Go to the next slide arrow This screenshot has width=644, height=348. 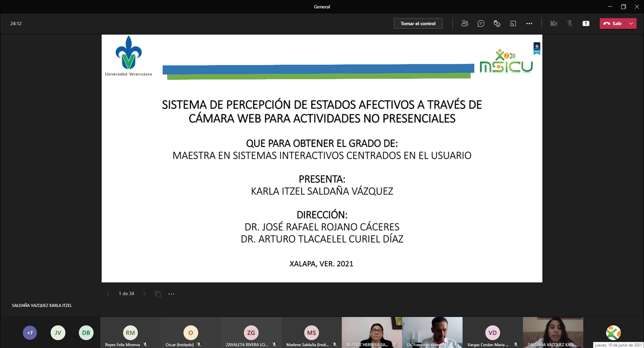click(x=144, y=294)
